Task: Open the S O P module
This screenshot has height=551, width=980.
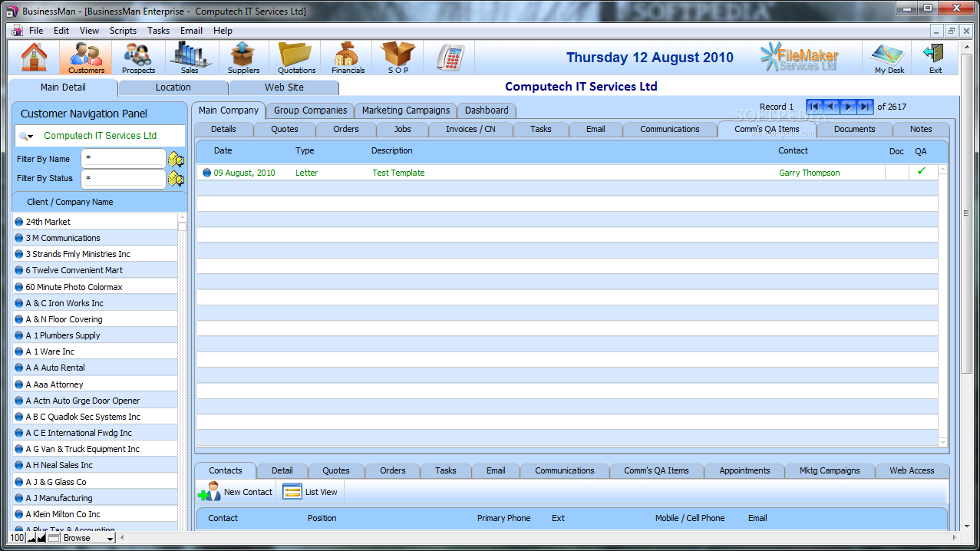Action: pos(398,58)
